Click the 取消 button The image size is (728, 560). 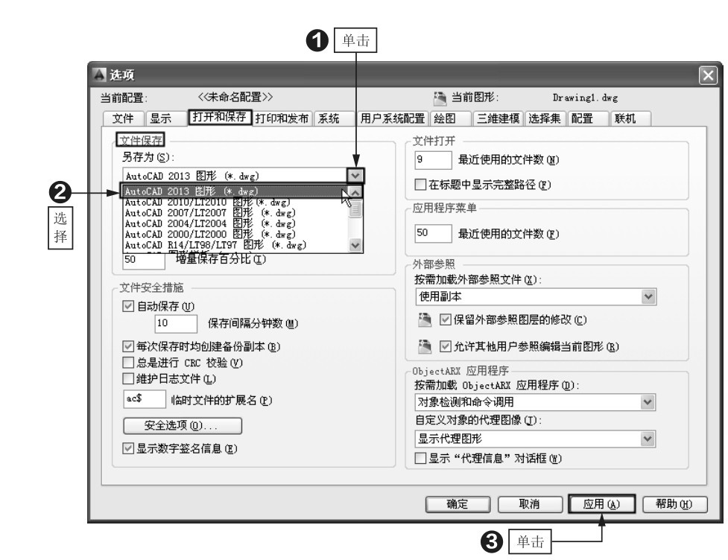coord(530,504)
